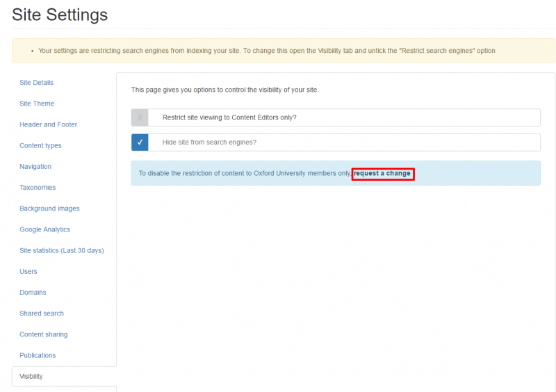Open Navigation settings
The height and width of the screenshot is (392, 556).
click(35, 166)
